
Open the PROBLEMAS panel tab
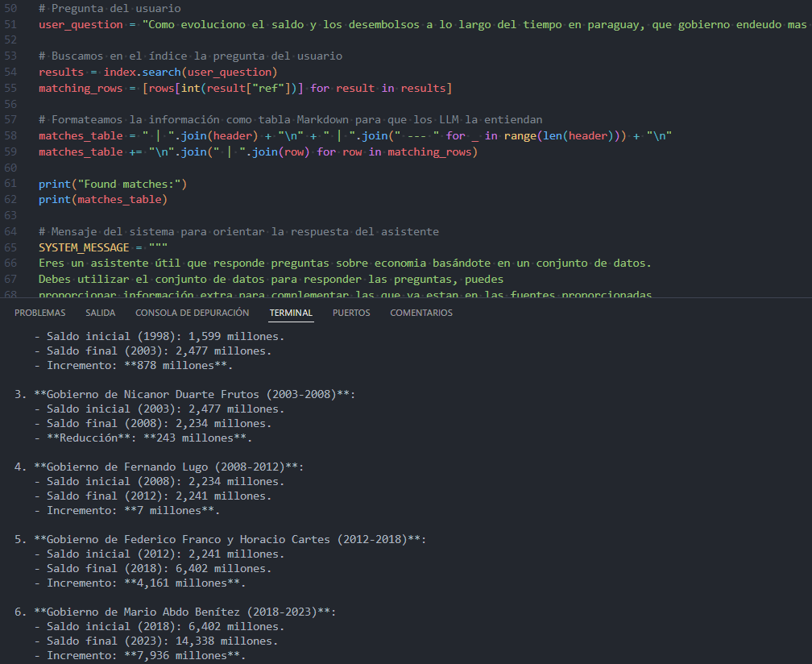click(x=40, y=313)
